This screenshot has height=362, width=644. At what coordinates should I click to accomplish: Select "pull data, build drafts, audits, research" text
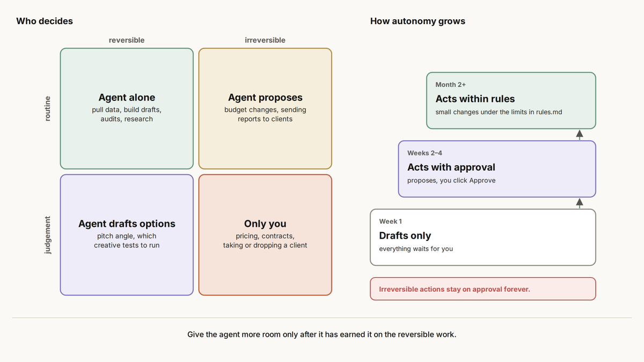[x=127, y=114]
